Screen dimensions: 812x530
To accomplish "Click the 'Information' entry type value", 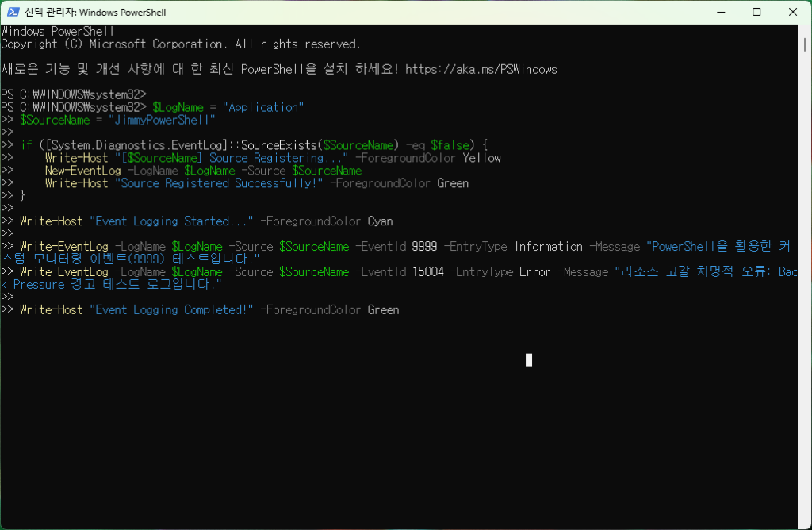I will tap(548, 247).
